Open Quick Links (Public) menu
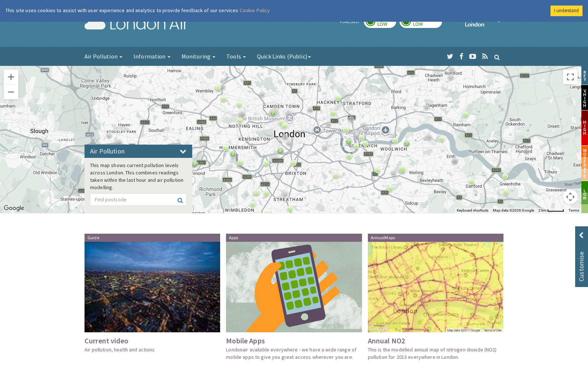Screen dimensions: 588x368 tap(284, 56)
